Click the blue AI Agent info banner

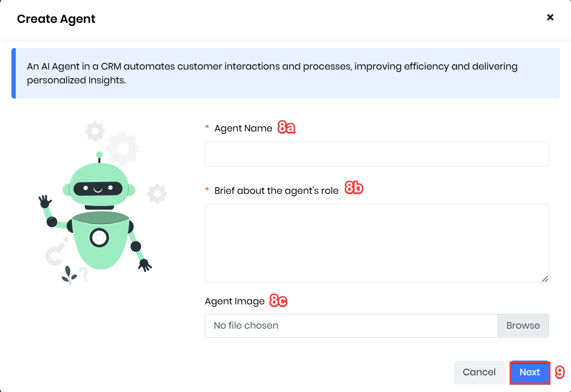286,73
